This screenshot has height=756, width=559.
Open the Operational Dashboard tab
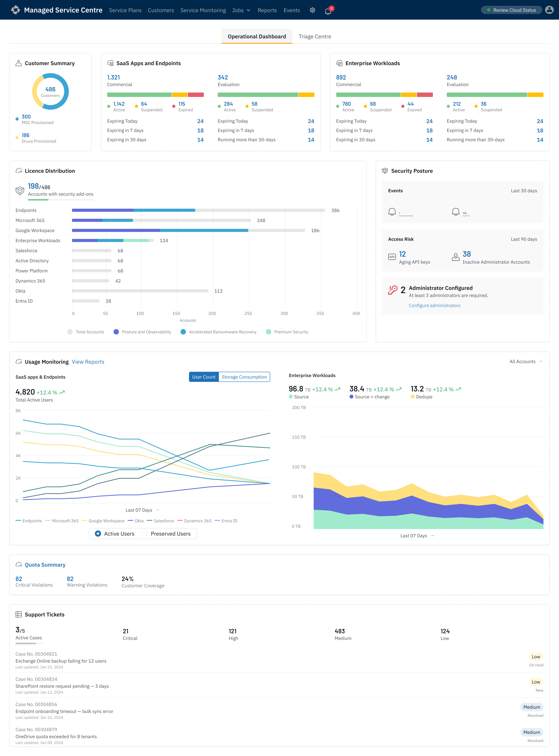[257, 36]
